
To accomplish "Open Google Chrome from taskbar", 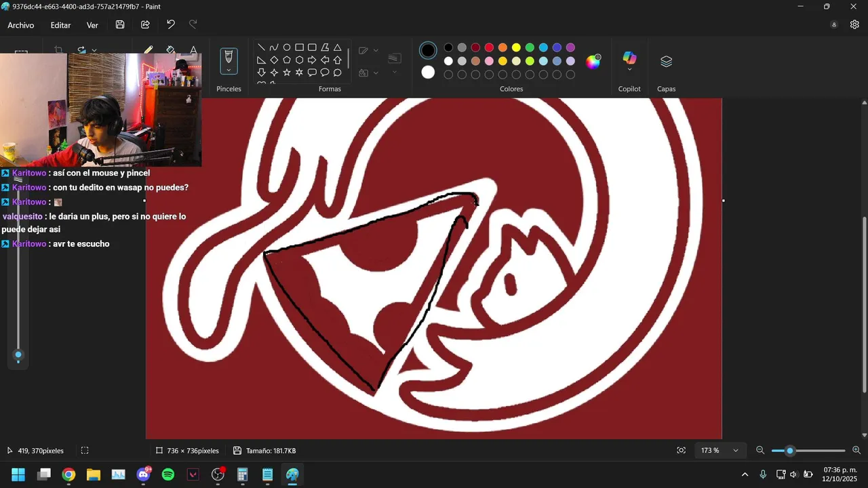I will click(x=68, y=474).
